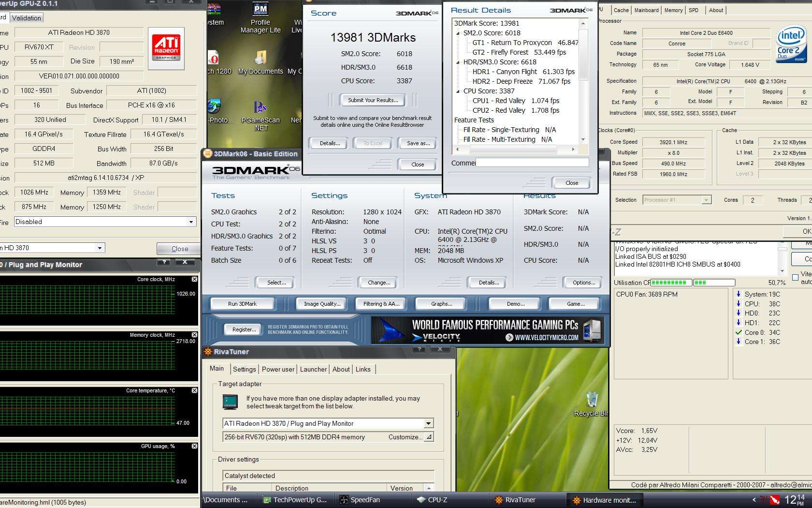Image resolution: width=812 pixels, height=508 pixels.
Task: Close the Memory clock graph panel
Action: pyautogui.click(x=194, y=335)
